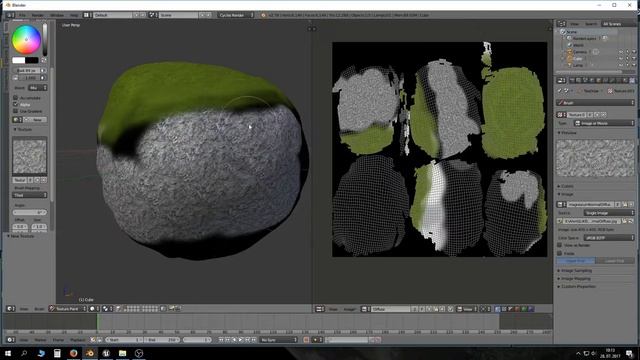Click the green current frame marker

pos(98,322)
